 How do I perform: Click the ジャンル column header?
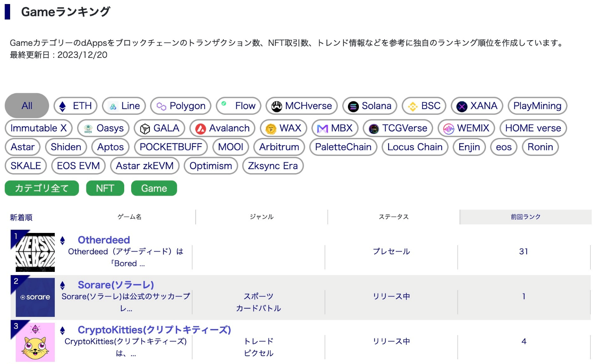[261, 217]
